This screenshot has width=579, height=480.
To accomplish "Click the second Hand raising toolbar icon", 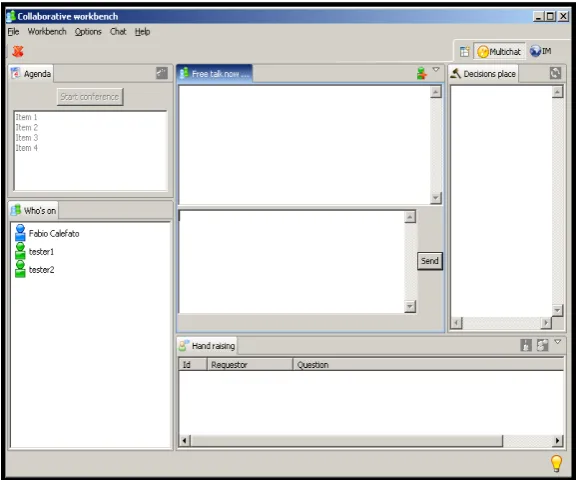I will (542, 345).
